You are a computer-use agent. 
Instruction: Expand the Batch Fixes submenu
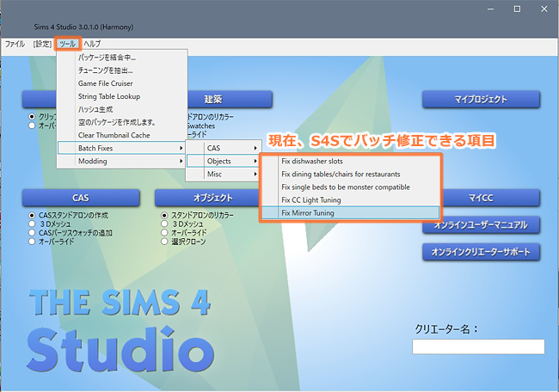(x=122, y=148)
